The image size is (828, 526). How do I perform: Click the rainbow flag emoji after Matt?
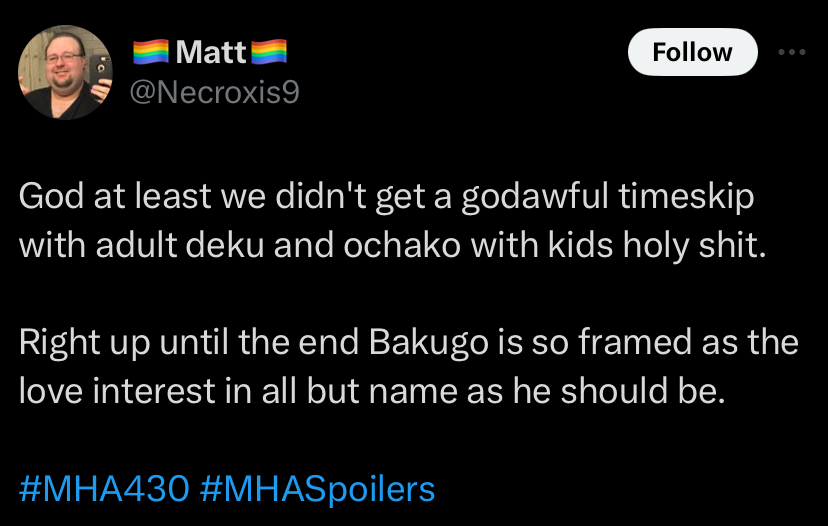point(269,52)
